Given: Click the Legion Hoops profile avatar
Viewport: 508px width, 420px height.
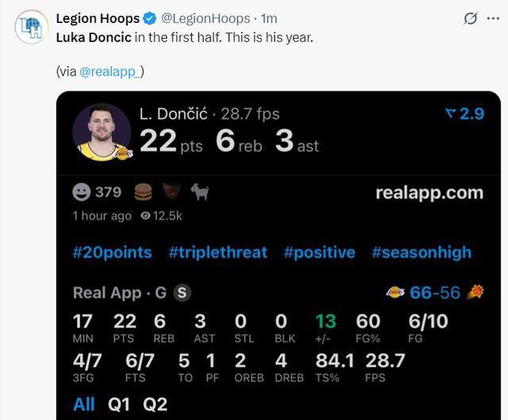Looking at the screenshot, I should pyautogui.click(x=32, y=27).
